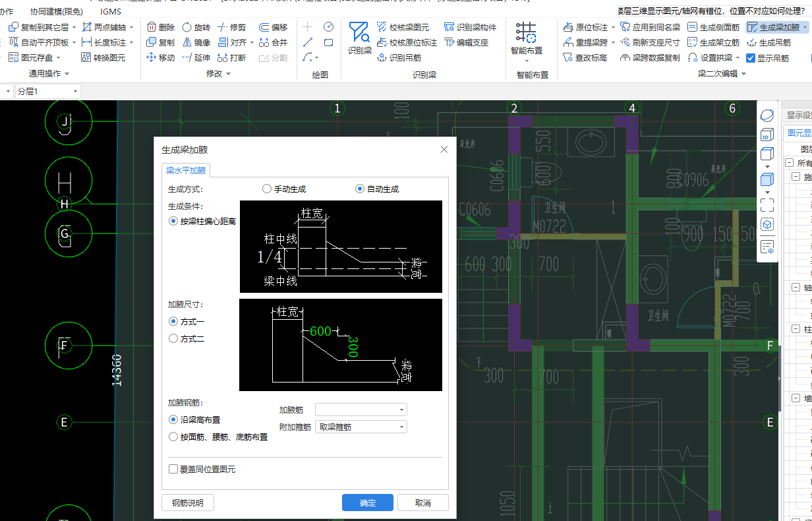Click the 复制 copy tool in 修改 group
Viewport: 812px width, 521px height.
coord(161,42)
